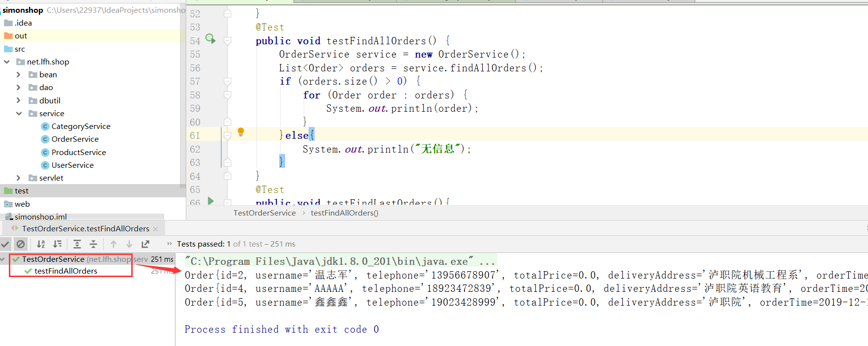Expand the bean package
Image resolution: width=868 pixels, height=346 pixels.
tap(19, 74)
